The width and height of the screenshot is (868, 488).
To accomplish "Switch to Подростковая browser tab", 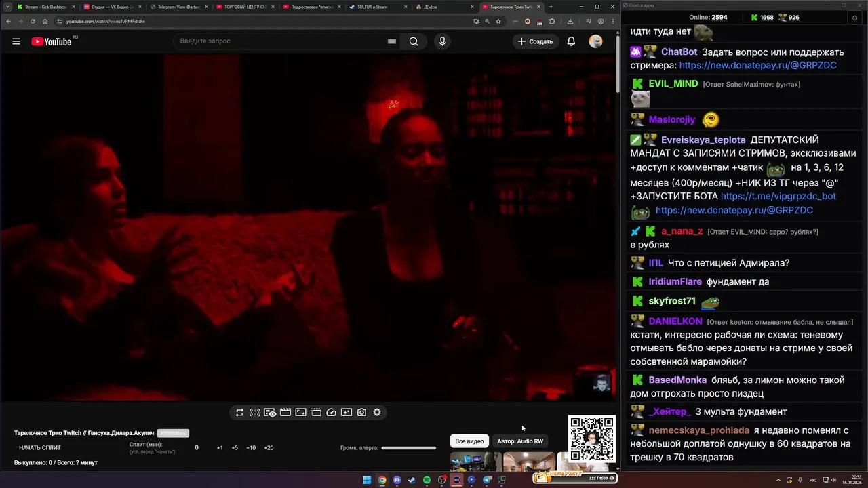I will 311,7.
